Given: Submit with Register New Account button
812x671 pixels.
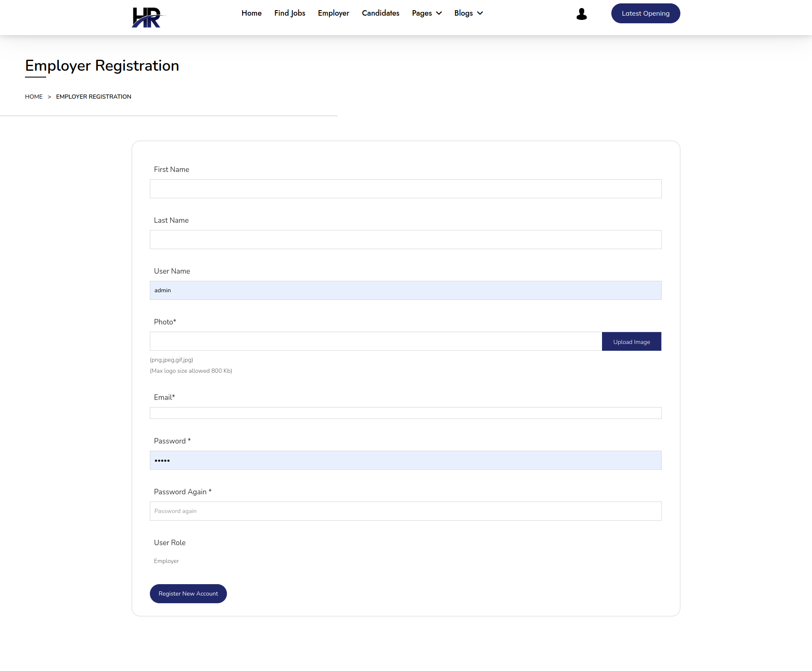Looking at the screenshot, I should click(x=188, y=593).
